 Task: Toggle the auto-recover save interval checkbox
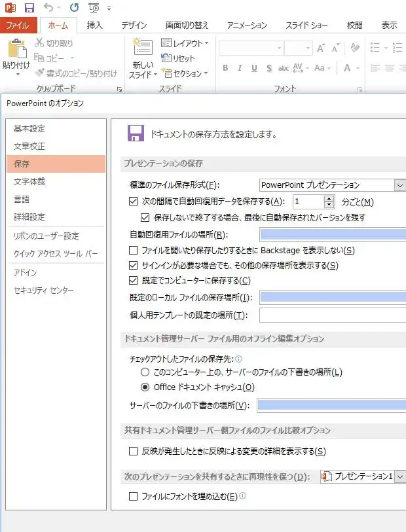[134, 202]
